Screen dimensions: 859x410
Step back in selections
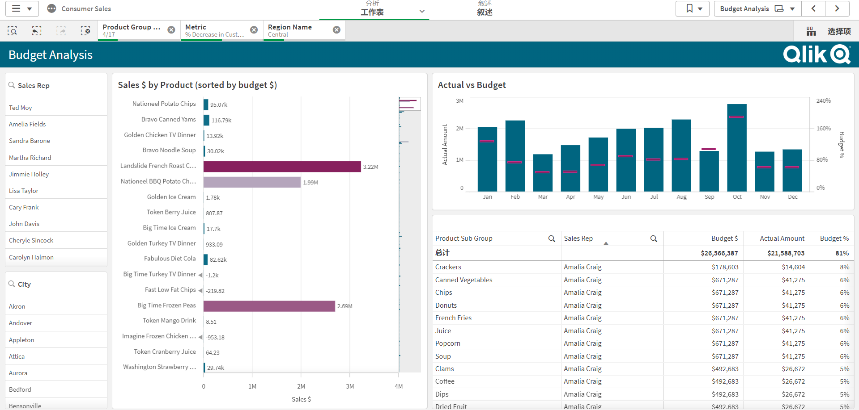[36, 31]
